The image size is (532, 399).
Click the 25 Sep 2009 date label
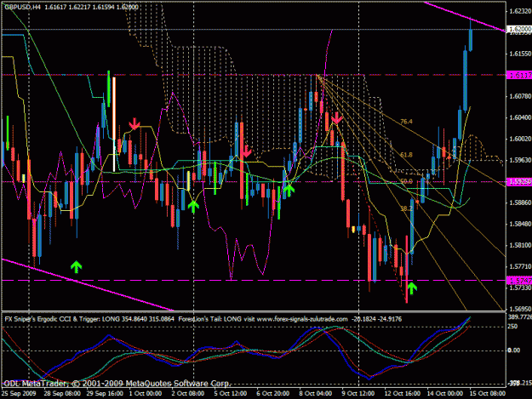[19, 393]
